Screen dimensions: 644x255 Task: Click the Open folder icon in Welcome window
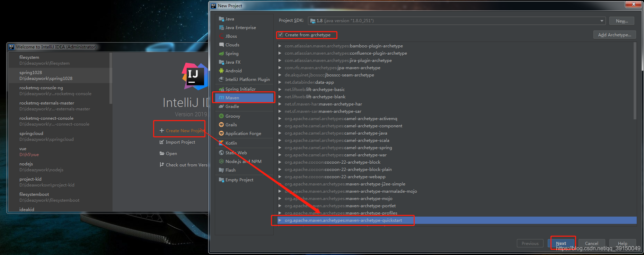162,153
